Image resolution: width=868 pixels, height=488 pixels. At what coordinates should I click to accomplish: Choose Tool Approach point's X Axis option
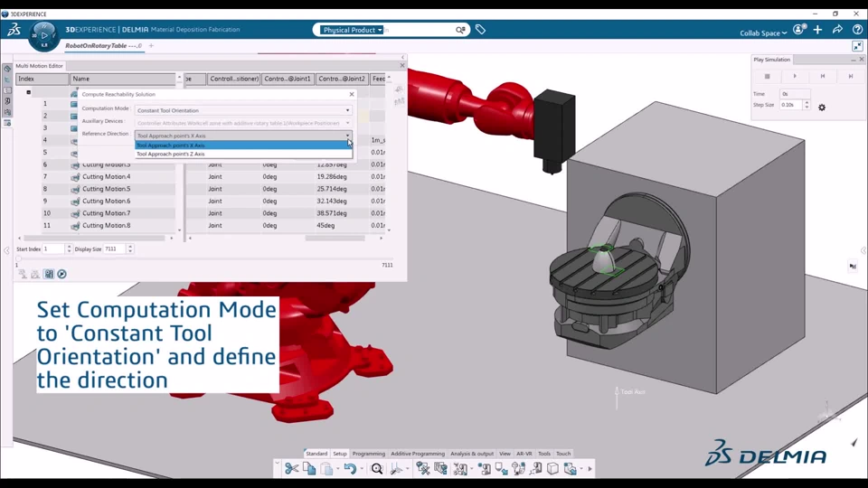[243, 145]
